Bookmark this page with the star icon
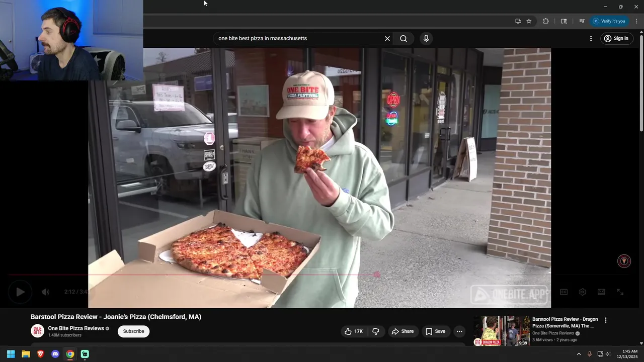This screenshot has height=362, width=644. pos(529,21)
